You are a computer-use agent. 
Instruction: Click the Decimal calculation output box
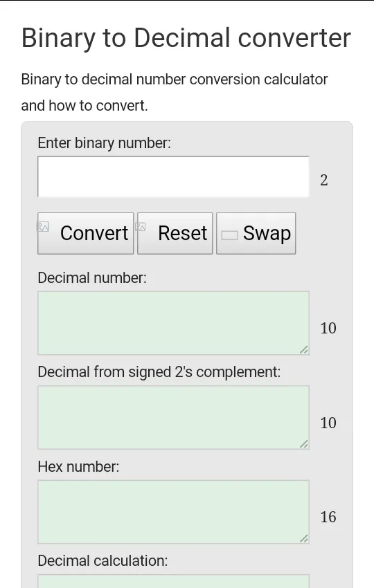tap(173, 581)
